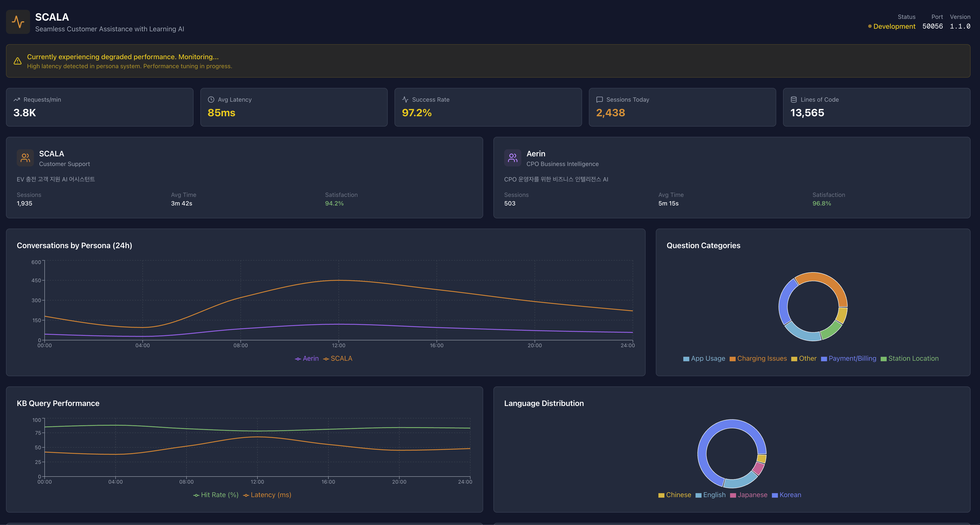This screenshot has height=525, width=980.
Task: Toggle Hit Rate (%) legend entry
Action: click(216, 495)
